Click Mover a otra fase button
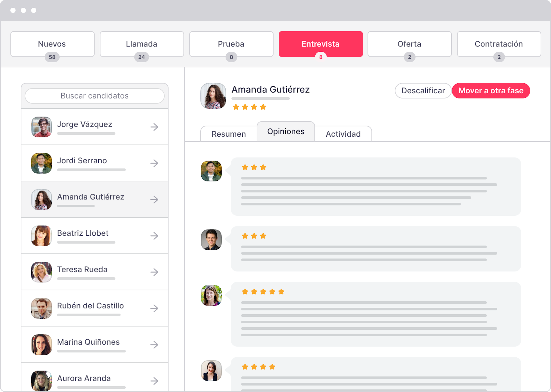 pyautogui.click(x=491, y=91)
